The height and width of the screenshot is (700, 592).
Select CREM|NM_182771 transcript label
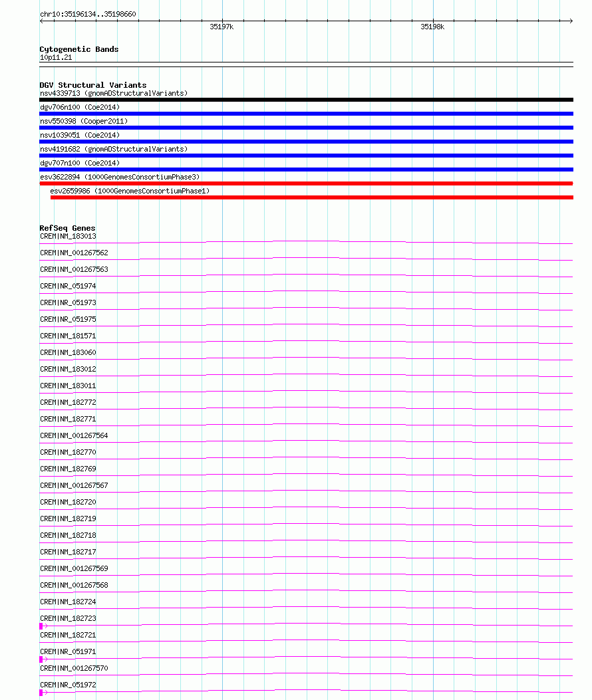68,419
